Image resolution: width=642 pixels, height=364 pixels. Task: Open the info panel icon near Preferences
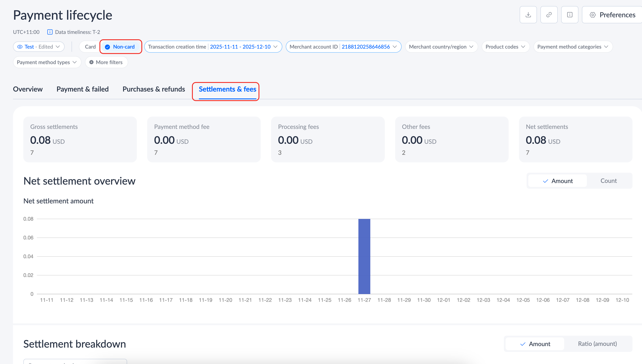pos(570,15)
